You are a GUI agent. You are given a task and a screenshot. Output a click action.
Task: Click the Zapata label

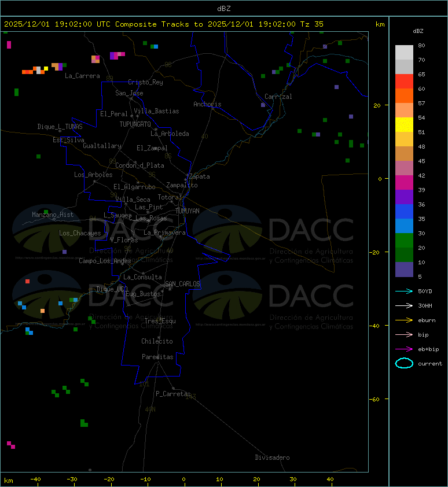pos(200,176)
